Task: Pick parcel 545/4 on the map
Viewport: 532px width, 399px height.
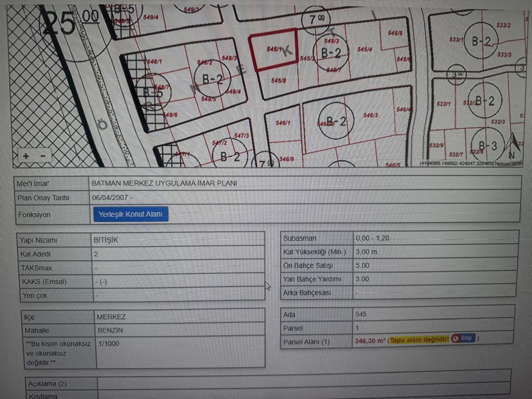Action: [365, 49]
